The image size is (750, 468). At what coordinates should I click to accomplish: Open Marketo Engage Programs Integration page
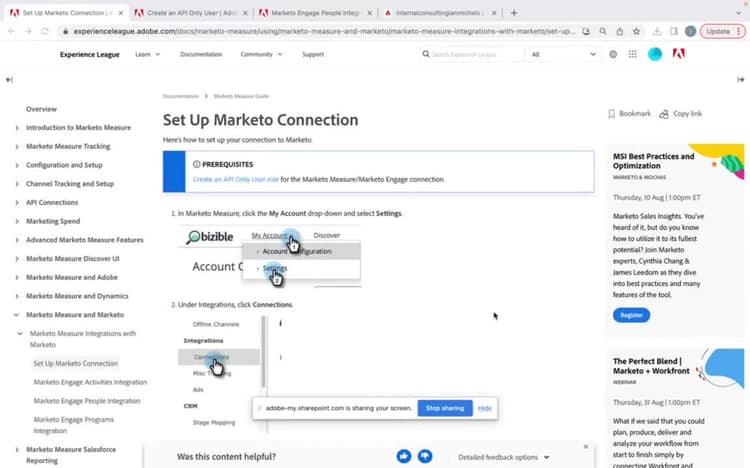(x=74, y=425)
